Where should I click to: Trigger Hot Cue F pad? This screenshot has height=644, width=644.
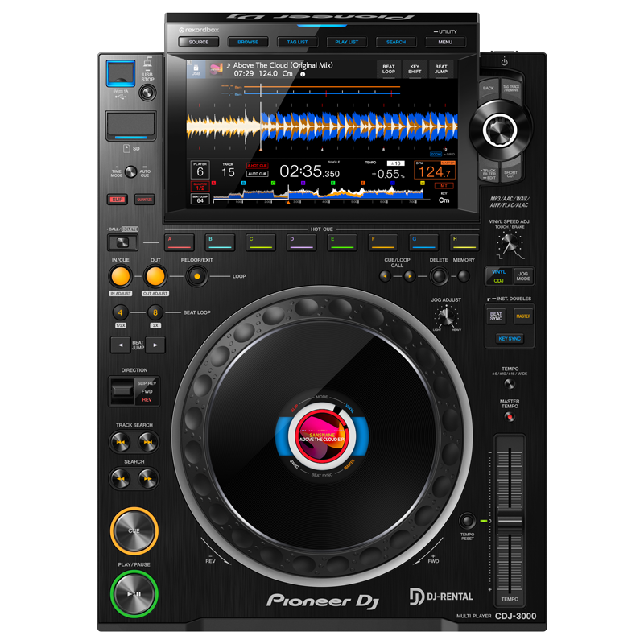click(x=383, y=242)
